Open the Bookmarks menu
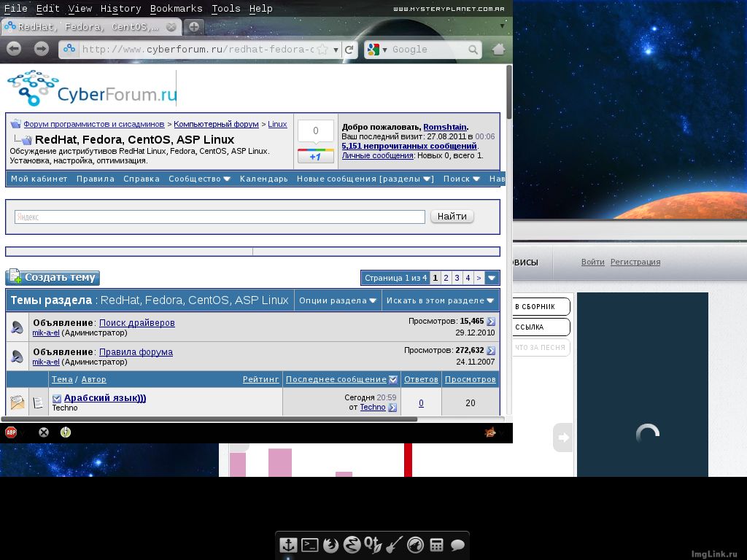The width and height of the screenshot is (747, 560). pos(177,9)
